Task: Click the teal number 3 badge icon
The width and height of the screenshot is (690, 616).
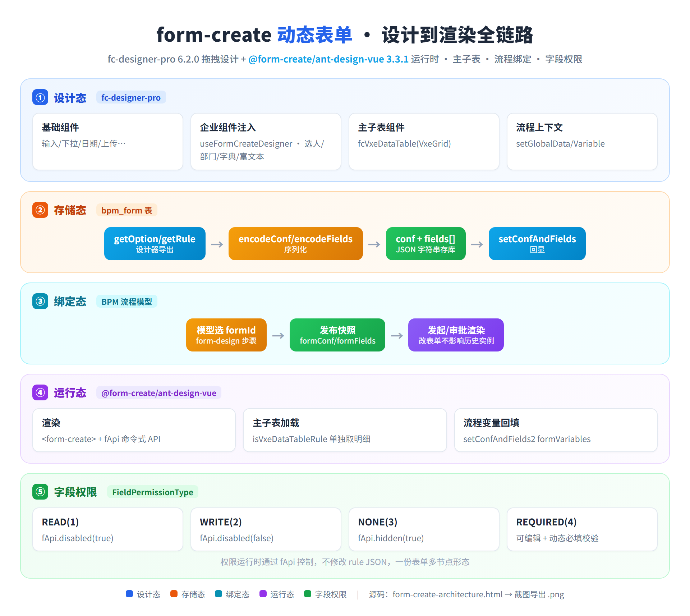Action: [x=40, y=301]
